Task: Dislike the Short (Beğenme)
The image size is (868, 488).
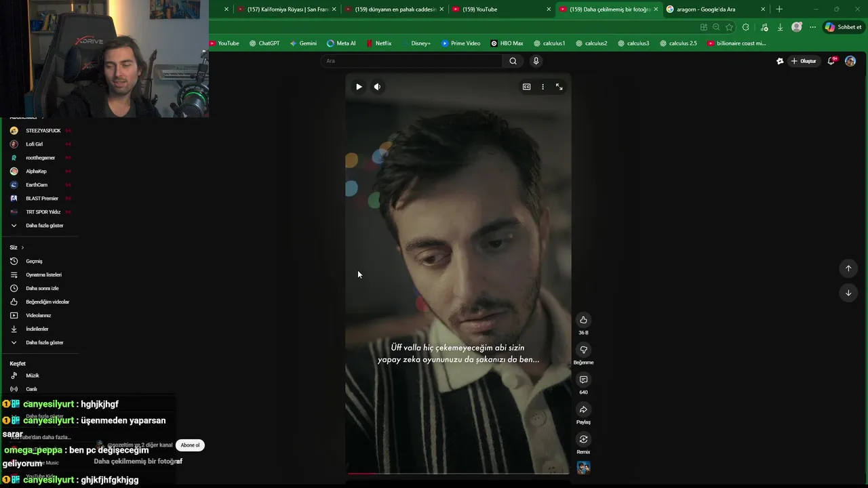Action: click(x=583, y=350)
